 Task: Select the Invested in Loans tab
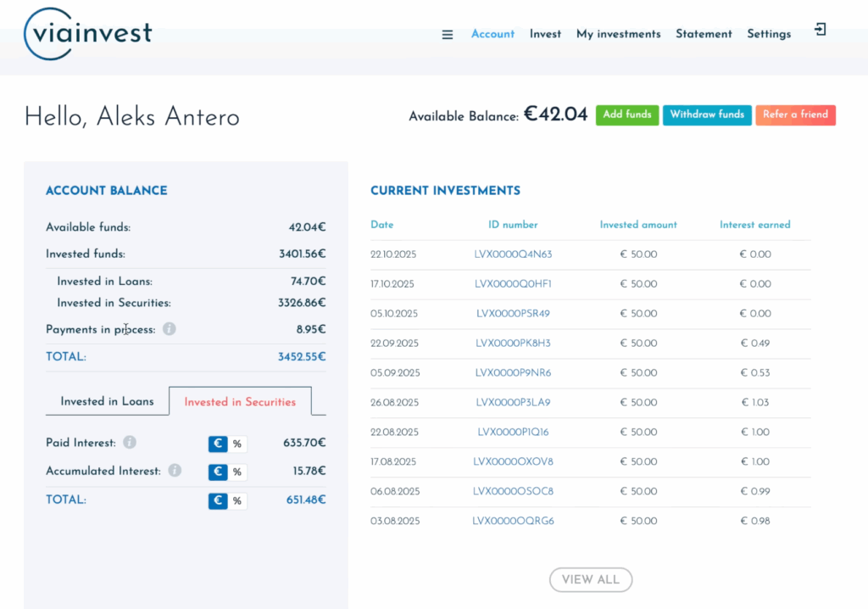pyautogui.click(x=107, y=401)
